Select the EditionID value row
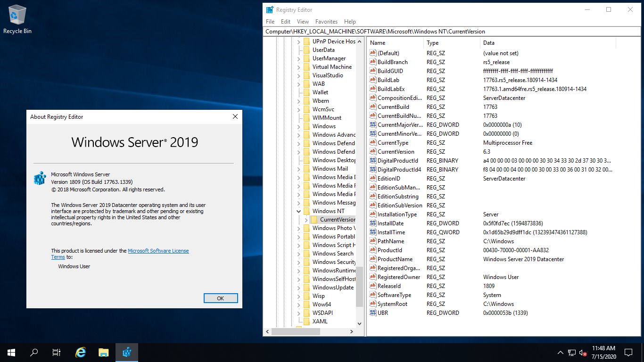644x362 pixels. click(492, 179)
